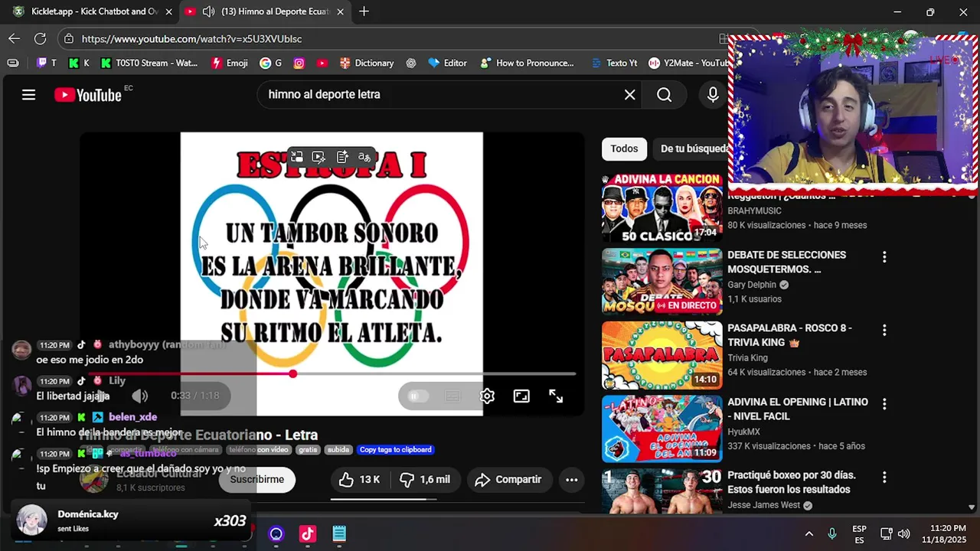Open menu for Pasapalabra Rosco 8
The width and height of the screenshot is (980, 551).
click(x=884, y=331)
